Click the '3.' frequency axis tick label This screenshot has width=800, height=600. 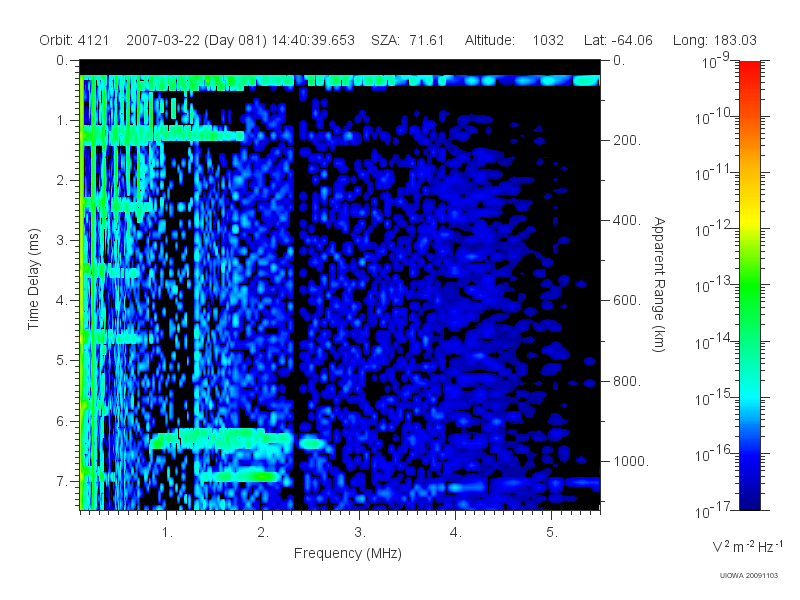pyautogui.click(x=360, y=533)
